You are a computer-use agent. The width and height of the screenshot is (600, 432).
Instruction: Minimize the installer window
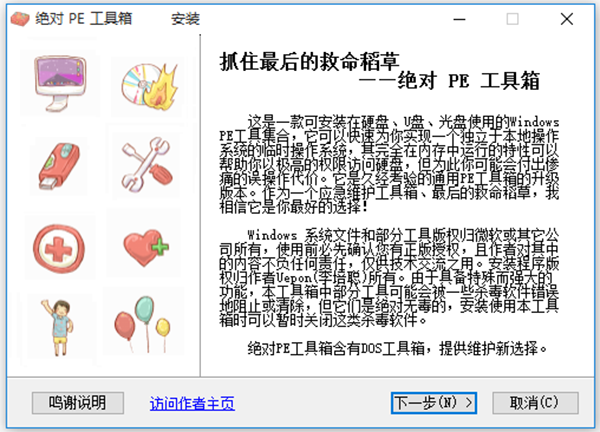point(459,19)
